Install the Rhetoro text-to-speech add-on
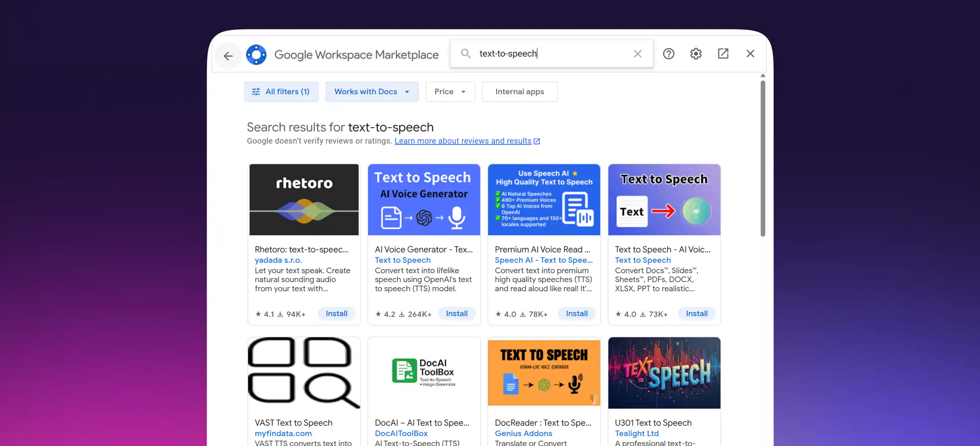 336,313
